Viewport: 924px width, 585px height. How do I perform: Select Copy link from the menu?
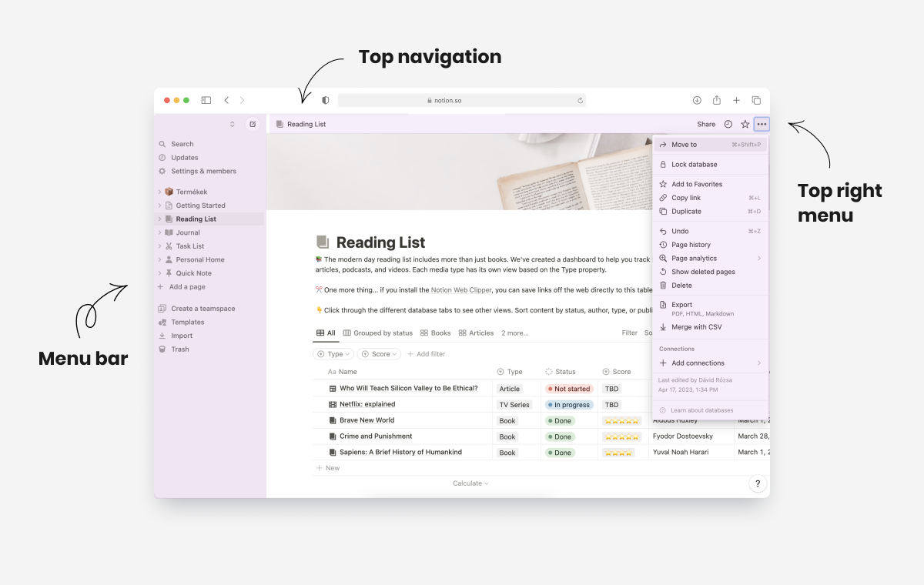pos(710,198)
